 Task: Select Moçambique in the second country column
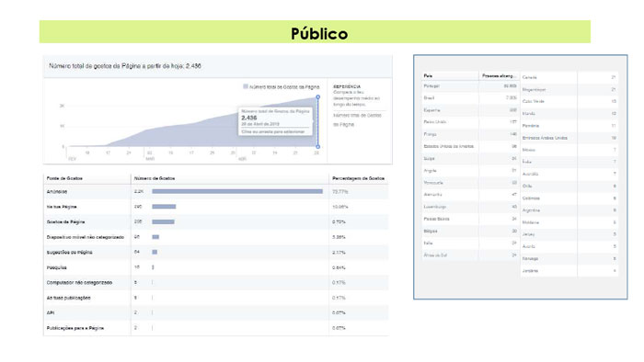[534, 89]
